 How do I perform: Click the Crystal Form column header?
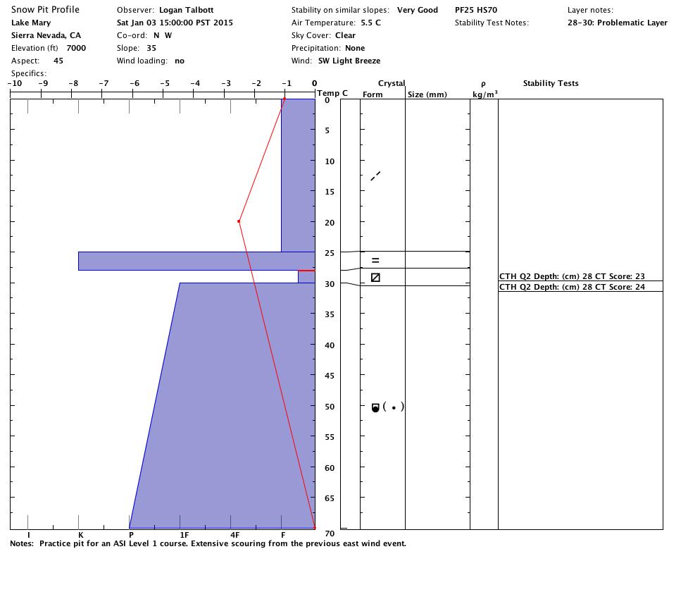click(x=373, y=94)
